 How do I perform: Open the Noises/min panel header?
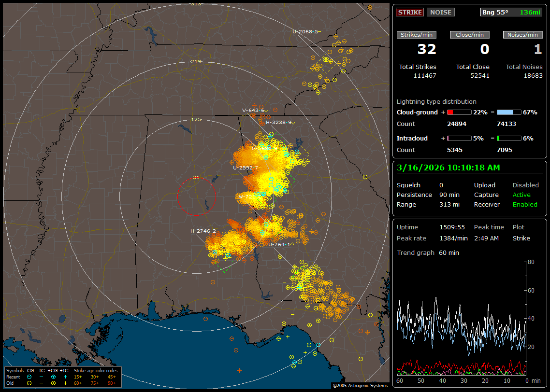(523, 35)
